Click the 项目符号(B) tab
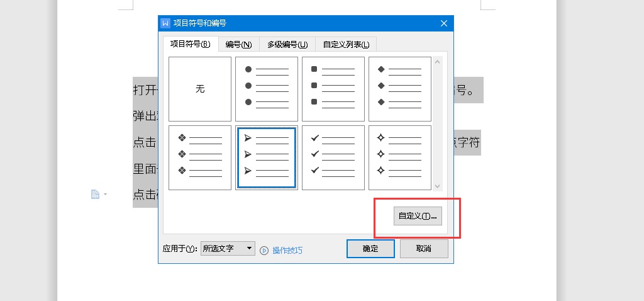The width and height of the screenshot is (644, 301). 191,44
